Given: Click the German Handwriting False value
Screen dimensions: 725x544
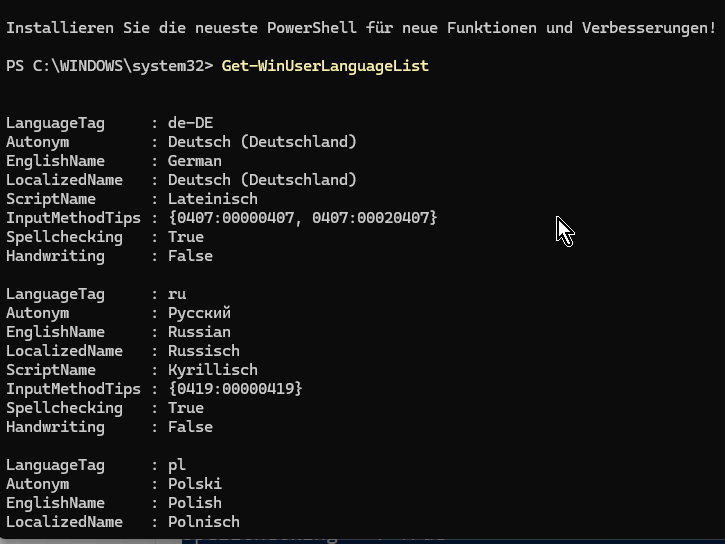Looking at the screenshot, I should point(190,256).
